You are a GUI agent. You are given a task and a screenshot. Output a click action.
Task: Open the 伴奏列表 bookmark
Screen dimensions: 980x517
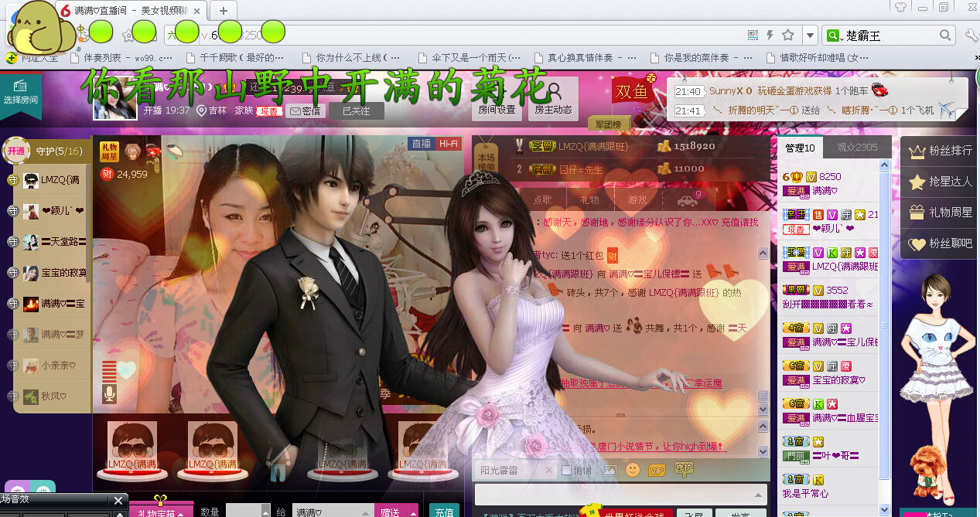pos(121,58)
